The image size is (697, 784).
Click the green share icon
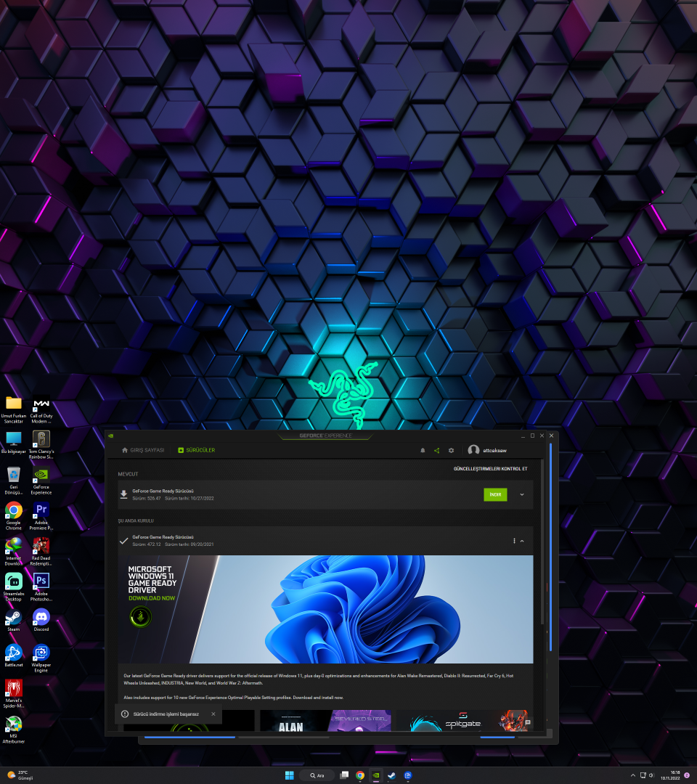coord(436,451)
